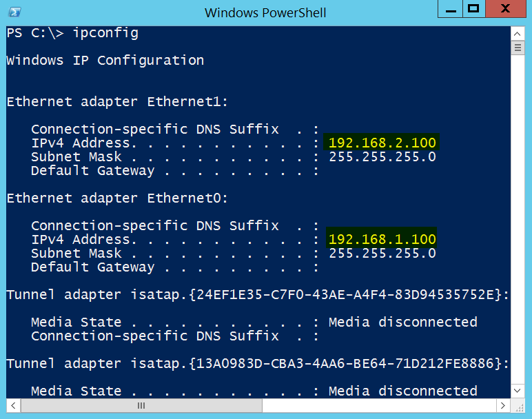Screen dimensions: 532x419
Task: Click the isatap.{24EF1E35 tunnel adapter line
Action: [x=258, y=294]
